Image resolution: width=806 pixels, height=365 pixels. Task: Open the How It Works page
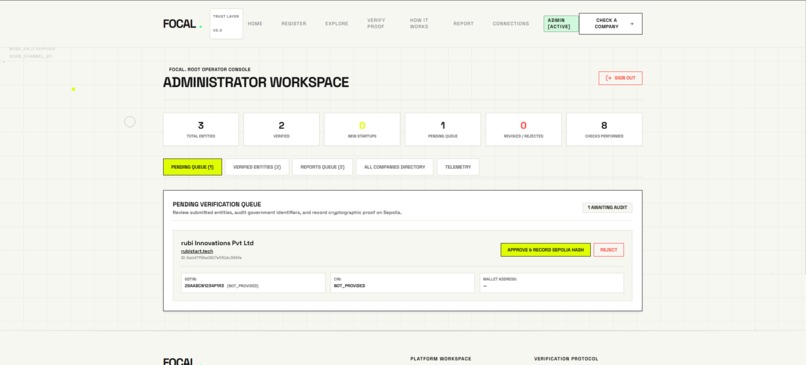[x=419, y=24]
